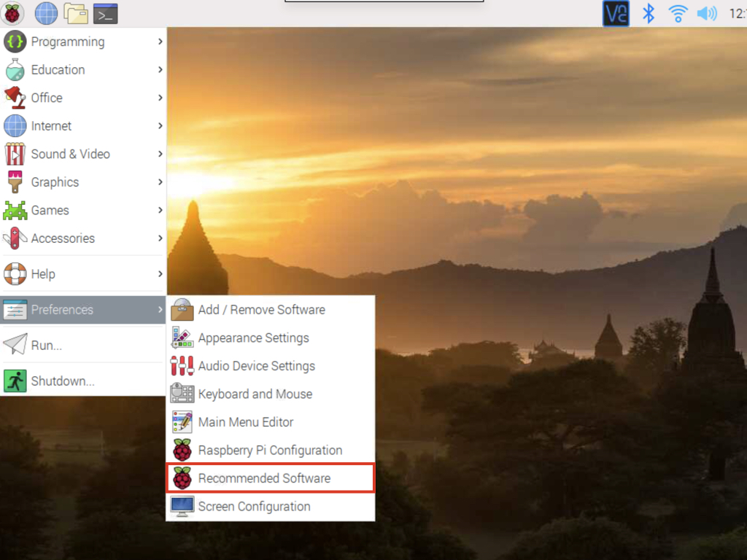Expand the Office submenu arrow

click(160, 98)
